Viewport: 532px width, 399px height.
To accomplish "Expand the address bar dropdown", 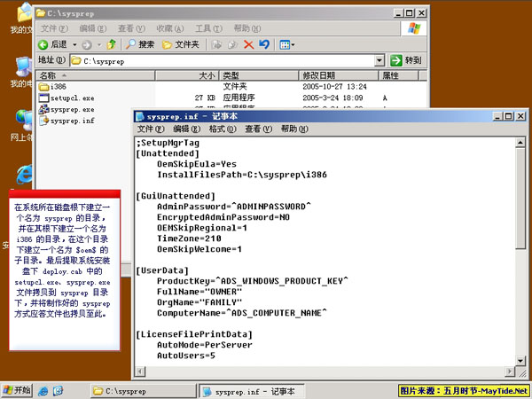I will coord(379,60).
